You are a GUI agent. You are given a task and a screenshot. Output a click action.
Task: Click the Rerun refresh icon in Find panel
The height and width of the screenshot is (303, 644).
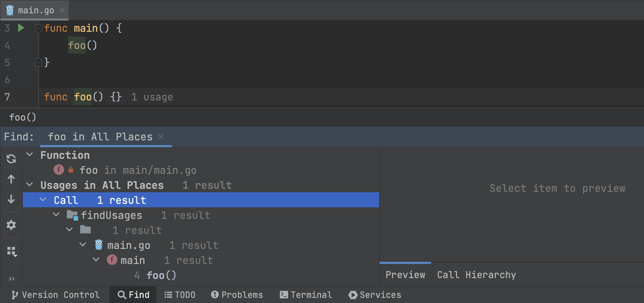tap(11, 159)
